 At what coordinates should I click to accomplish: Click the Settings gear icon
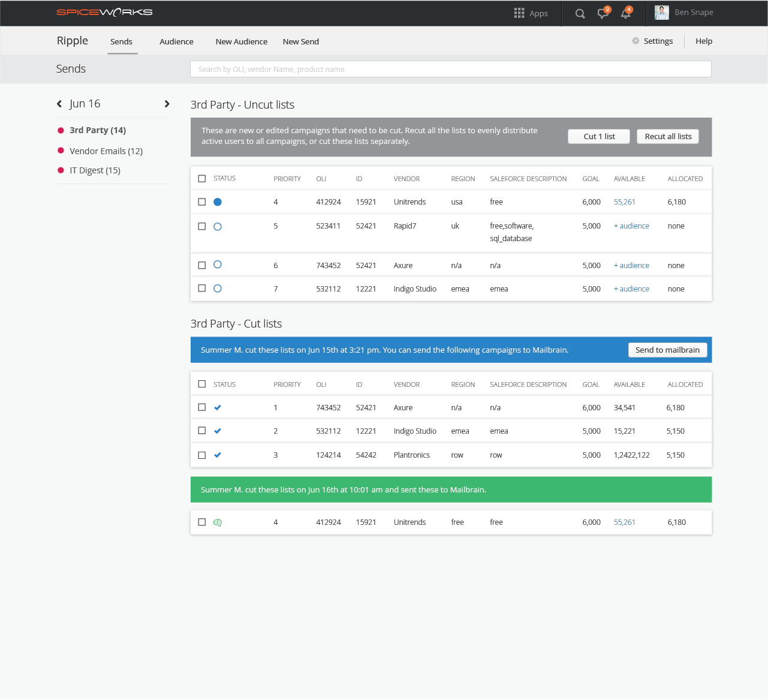pos(636,41)
